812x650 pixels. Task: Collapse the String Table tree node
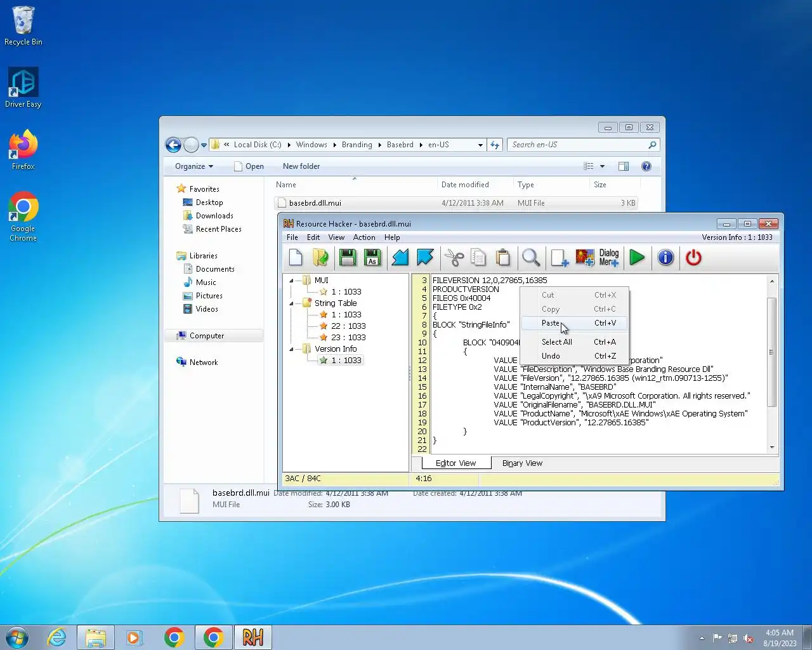click(x=292, y=303)
